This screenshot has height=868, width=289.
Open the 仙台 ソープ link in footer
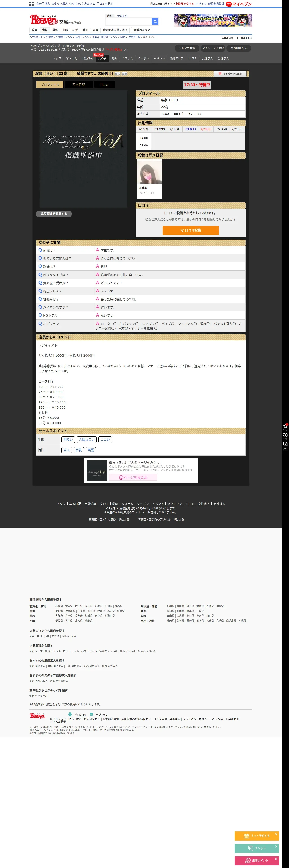point(36,651)
